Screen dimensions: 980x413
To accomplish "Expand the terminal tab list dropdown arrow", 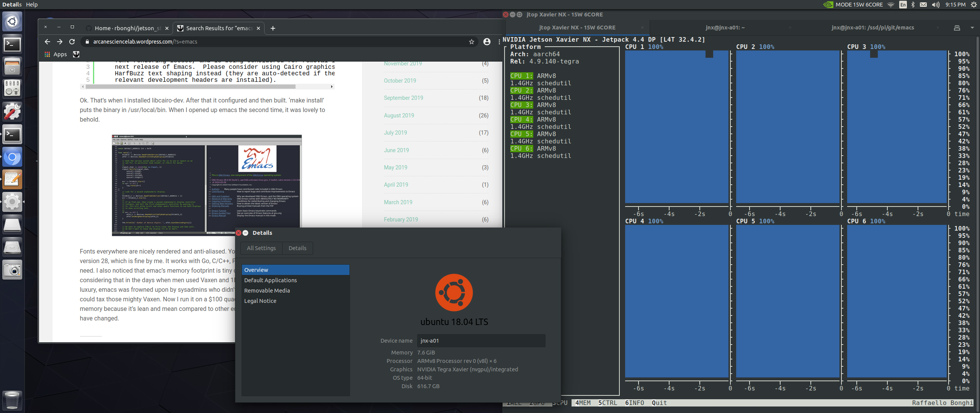I will pos(972,28).
